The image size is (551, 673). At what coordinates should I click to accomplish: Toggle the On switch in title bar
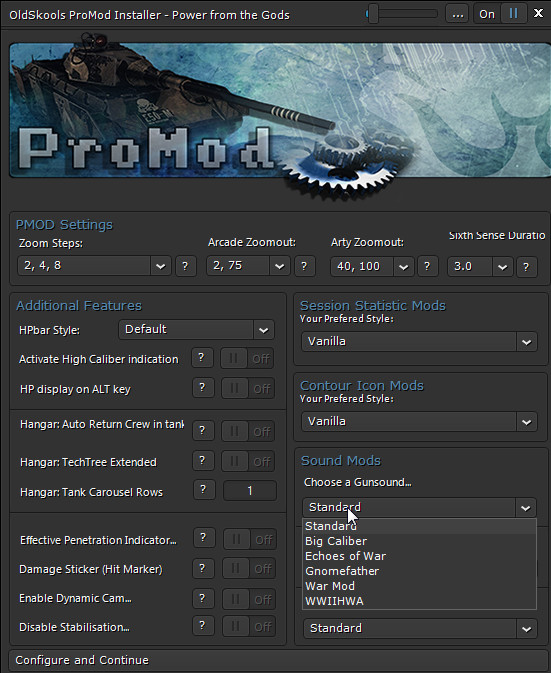[500, 14]
